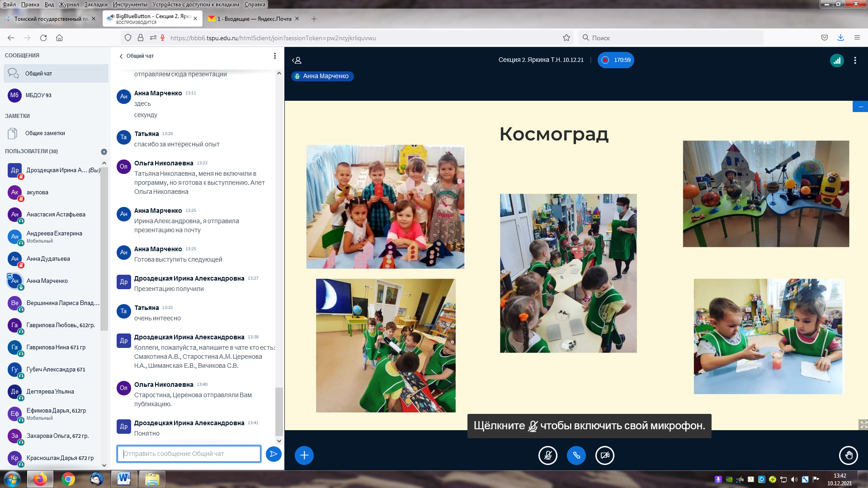Send chat message with arrow button

coord(274,454)
